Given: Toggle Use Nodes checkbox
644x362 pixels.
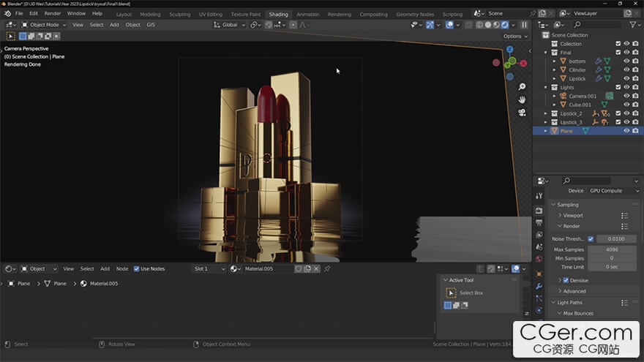Looking at the screenshot, I should [x=136, y=269].
